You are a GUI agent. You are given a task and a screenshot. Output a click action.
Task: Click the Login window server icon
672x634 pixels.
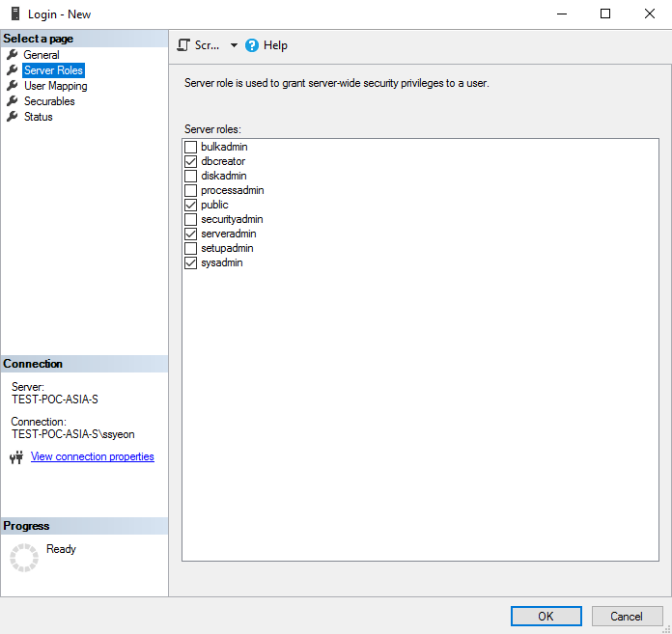15,14
